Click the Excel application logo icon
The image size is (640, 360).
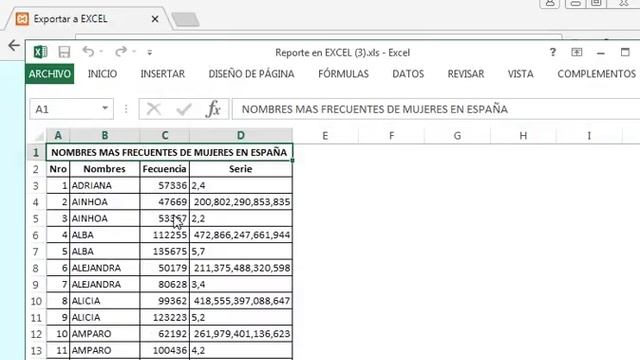40,52
